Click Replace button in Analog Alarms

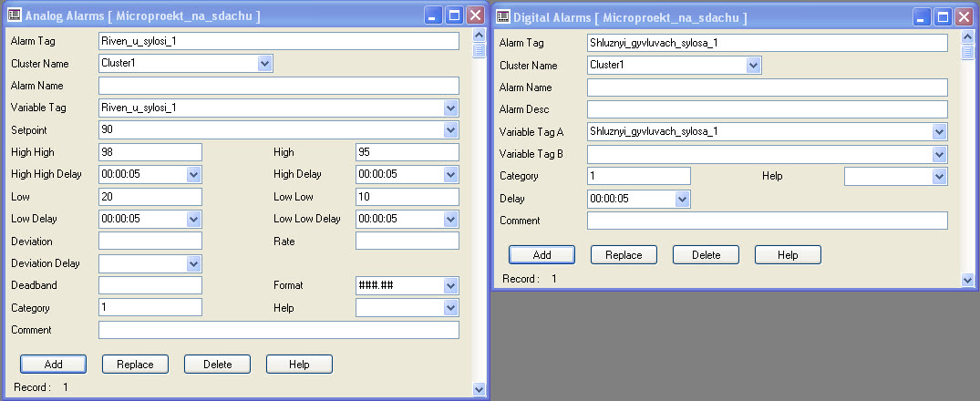coord(135,365)
